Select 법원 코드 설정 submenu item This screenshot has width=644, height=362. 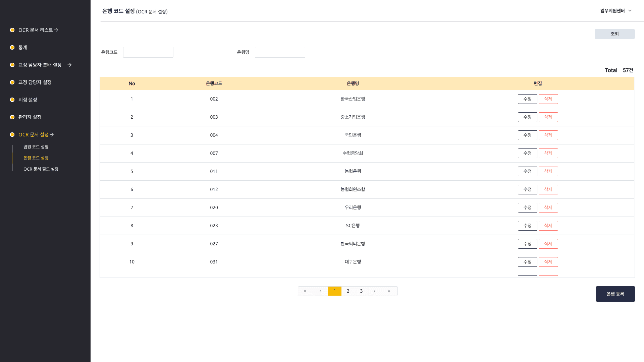[x=36, y=147]
